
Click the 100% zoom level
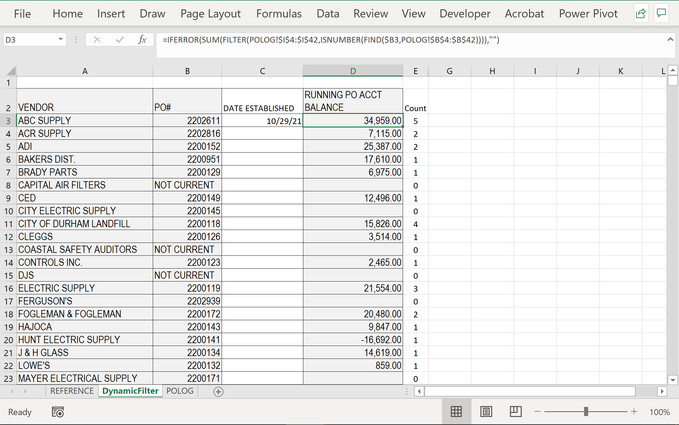(660, 412)
